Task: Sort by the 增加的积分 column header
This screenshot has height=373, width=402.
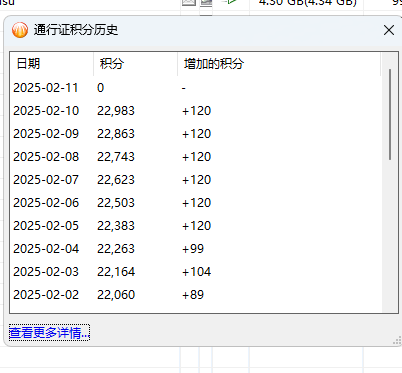Action: click(x=279, y=63)
